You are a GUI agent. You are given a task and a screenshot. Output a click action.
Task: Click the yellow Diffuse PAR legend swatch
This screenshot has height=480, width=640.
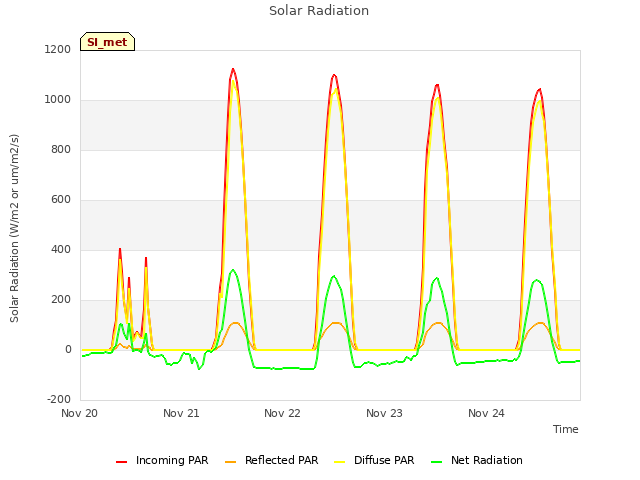tap(339, 462)
